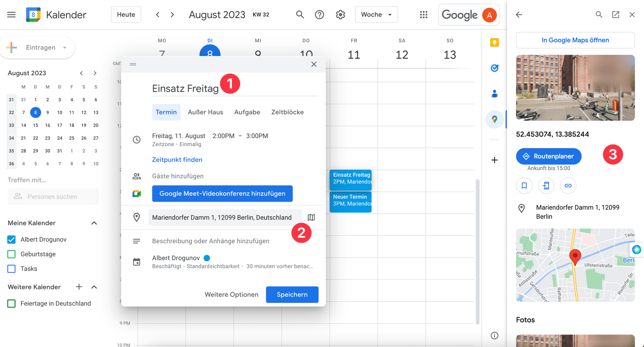The width and height of the screenshot is (644, 347).
Task: Get add-ons with the plus icon
Action: (x=495, y=160)
